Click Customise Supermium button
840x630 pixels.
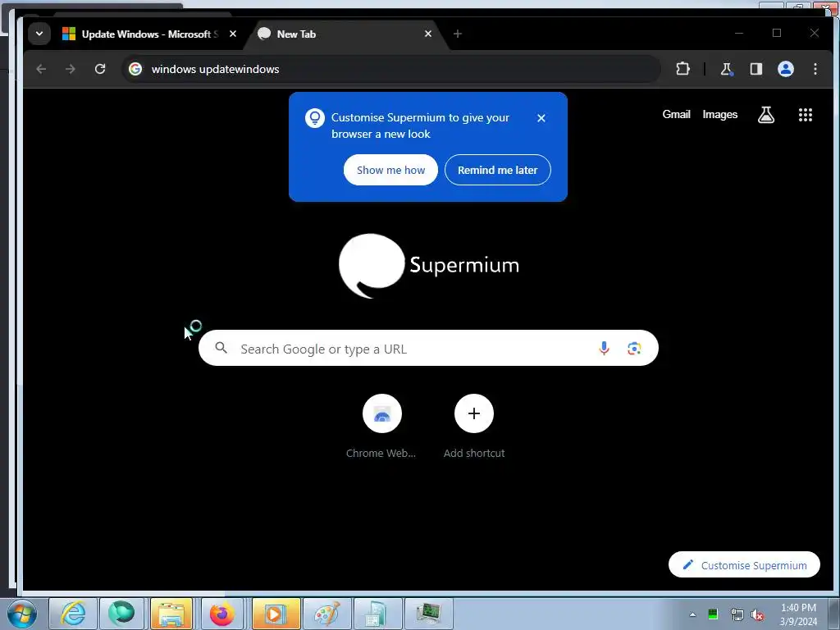point(744,564)
